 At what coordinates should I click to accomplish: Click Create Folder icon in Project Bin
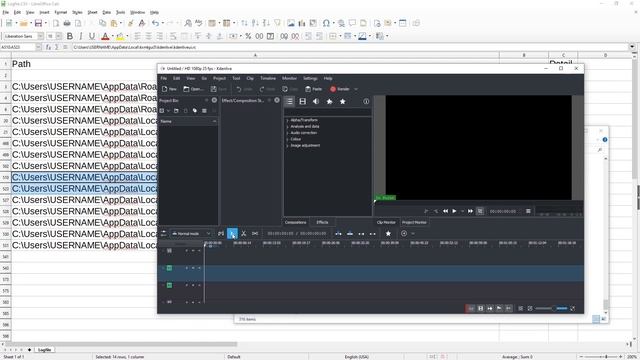pyautogui.click(x=176, y=111)
